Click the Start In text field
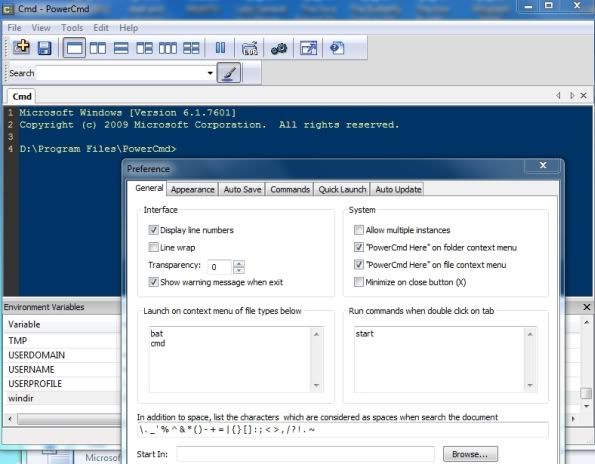 305,454
